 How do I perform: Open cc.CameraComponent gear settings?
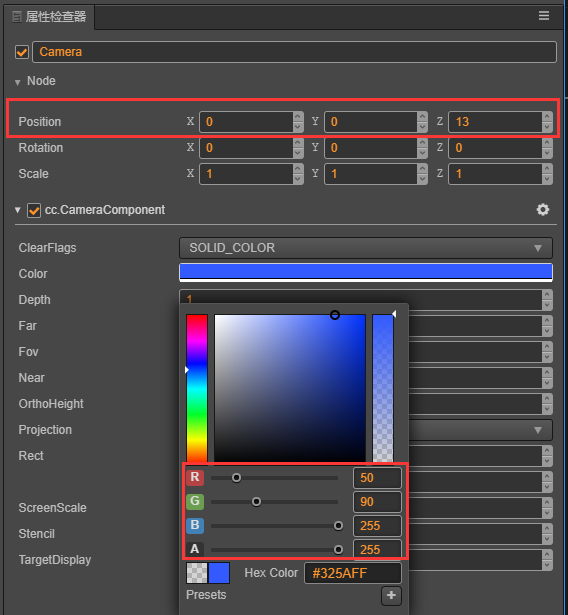[543, 209]
